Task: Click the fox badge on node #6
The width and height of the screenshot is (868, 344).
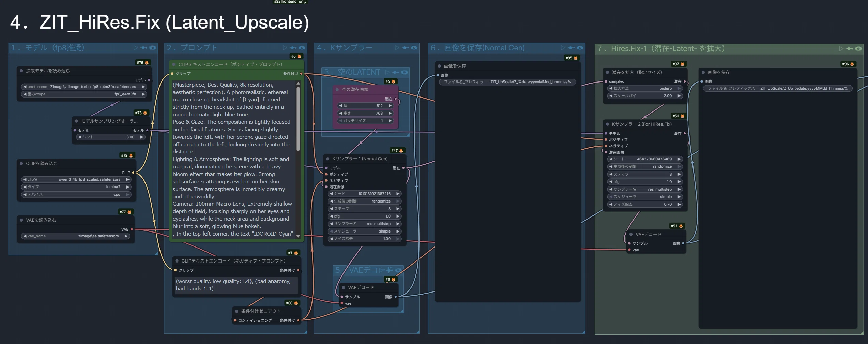Action: coord(299,56)
